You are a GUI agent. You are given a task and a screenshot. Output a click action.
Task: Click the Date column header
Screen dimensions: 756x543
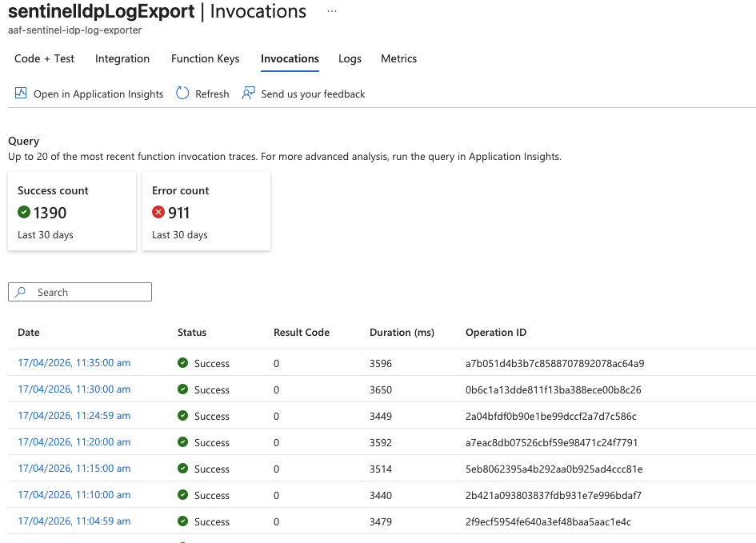[x=29, y=333]
